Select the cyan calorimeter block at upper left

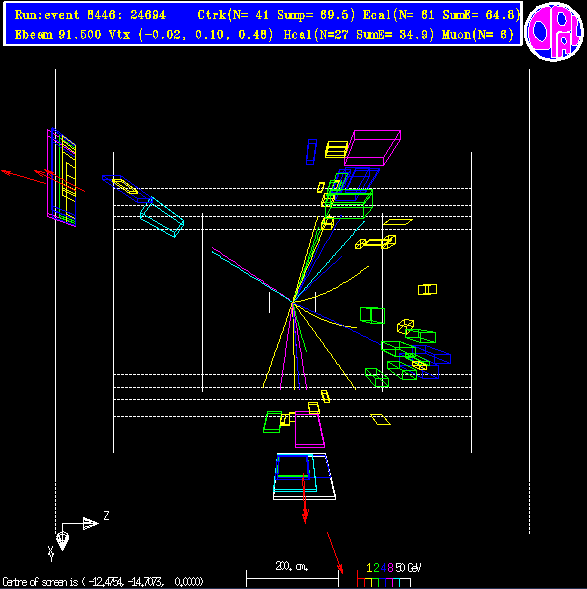coord(162,218)
